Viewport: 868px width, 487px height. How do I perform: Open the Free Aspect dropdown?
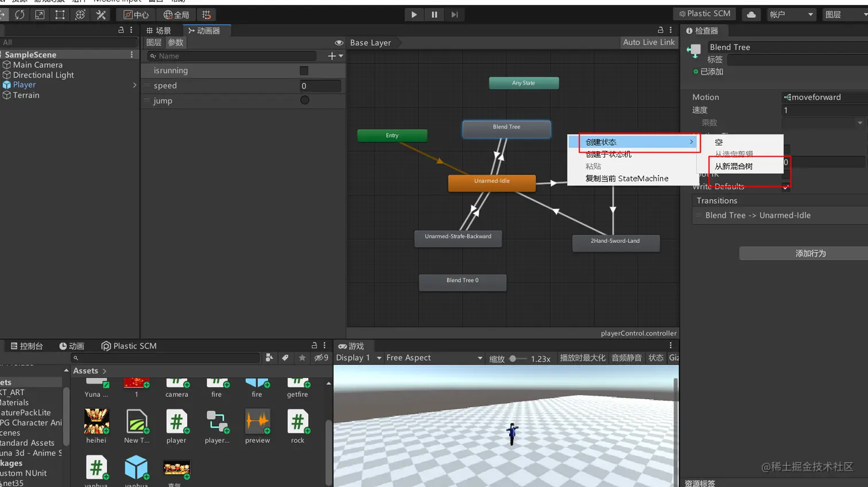coord(435,358)
